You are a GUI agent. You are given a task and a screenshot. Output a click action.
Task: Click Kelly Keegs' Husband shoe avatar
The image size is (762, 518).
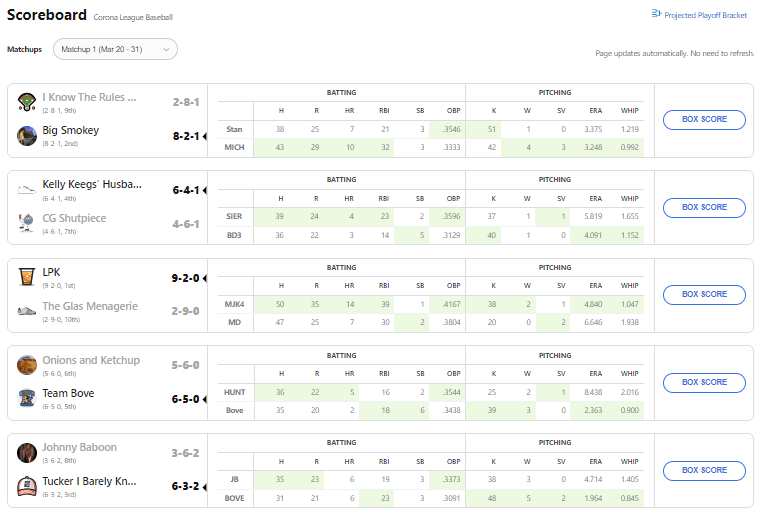pos(27,189)
